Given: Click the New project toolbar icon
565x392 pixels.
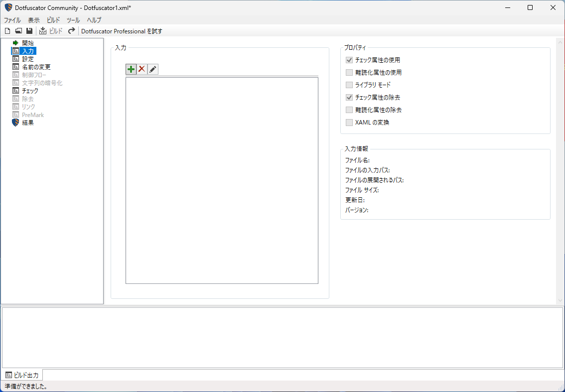Looking at the screenshot, I should pos(7,31).
